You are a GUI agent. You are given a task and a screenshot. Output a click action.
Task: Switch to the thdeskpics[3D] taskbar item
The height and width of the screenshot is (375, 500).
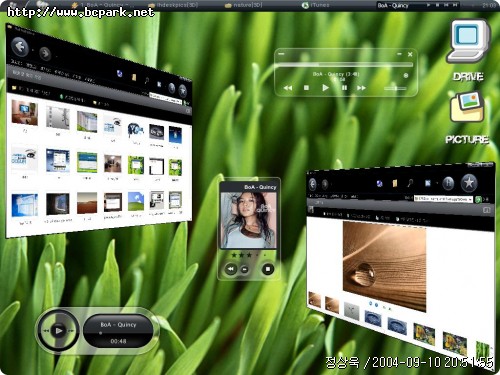[x=173, y=5]
